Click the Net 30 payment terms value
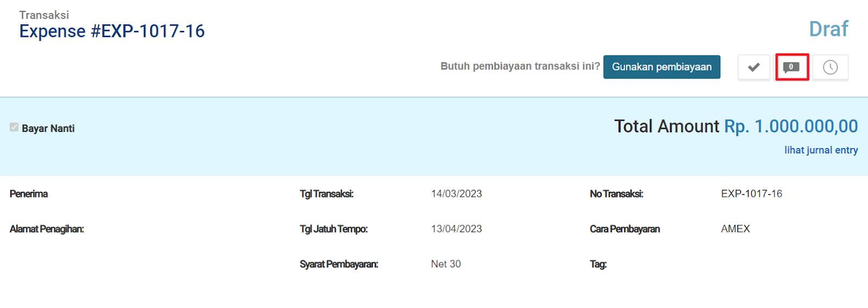 tap(445, 264)
